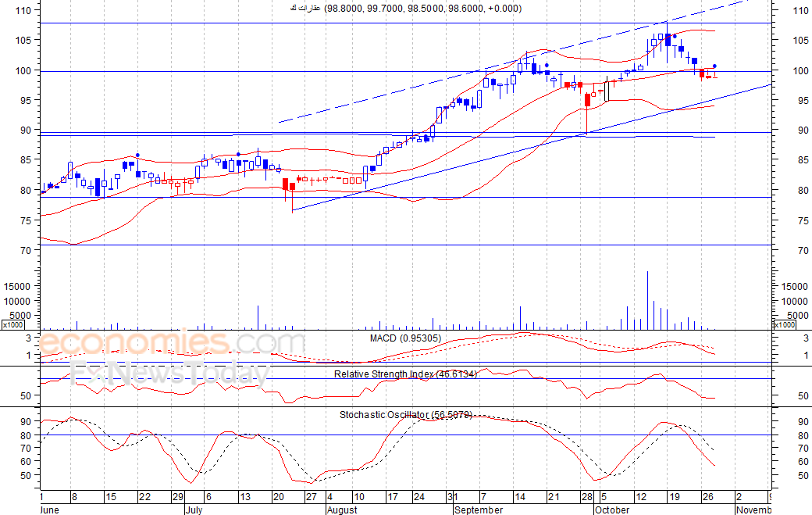
Task: Click the 85 label on the right price axis
Action: 803,161
